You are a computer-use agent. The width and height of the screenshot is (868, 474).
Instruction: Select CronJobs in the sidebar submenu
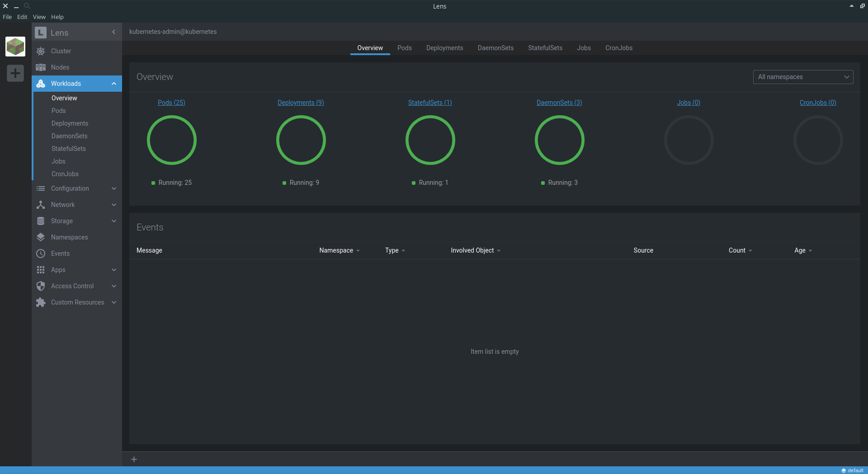pos(65,174)
